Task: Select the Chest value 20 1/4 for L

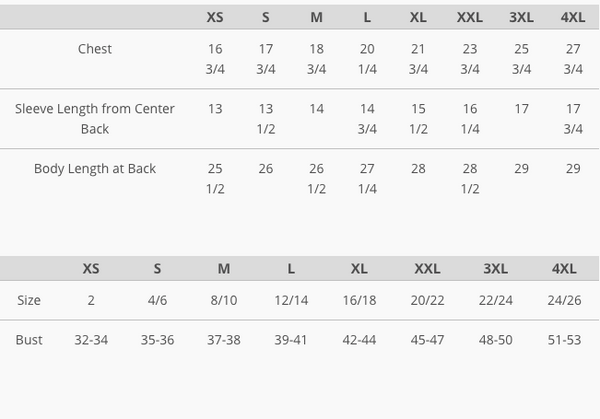Action: 367,59
